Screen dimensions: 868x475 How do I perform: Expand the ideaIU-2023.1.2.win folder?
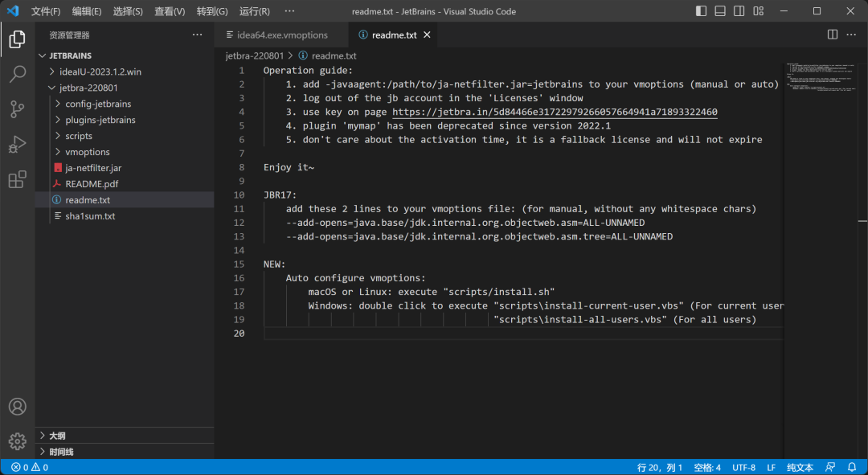pyautogui.click(x=125, y=72)
